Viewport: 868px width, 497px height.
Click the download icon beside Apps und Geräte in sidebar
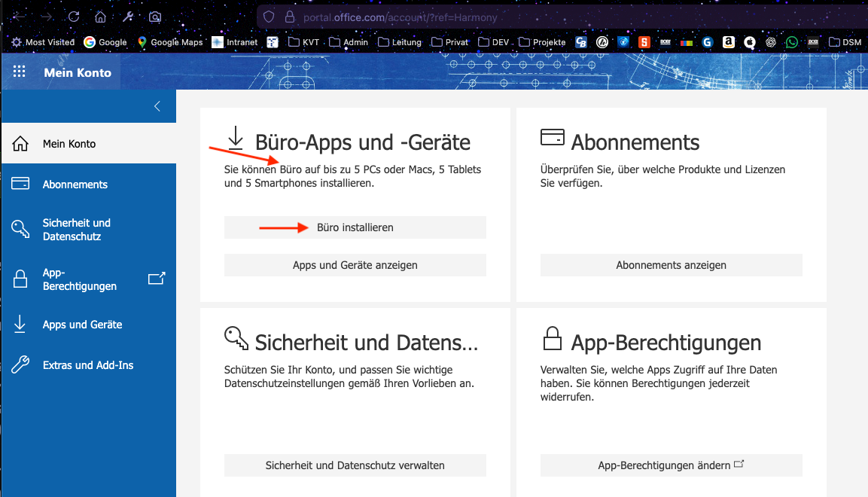pos(20,325)
